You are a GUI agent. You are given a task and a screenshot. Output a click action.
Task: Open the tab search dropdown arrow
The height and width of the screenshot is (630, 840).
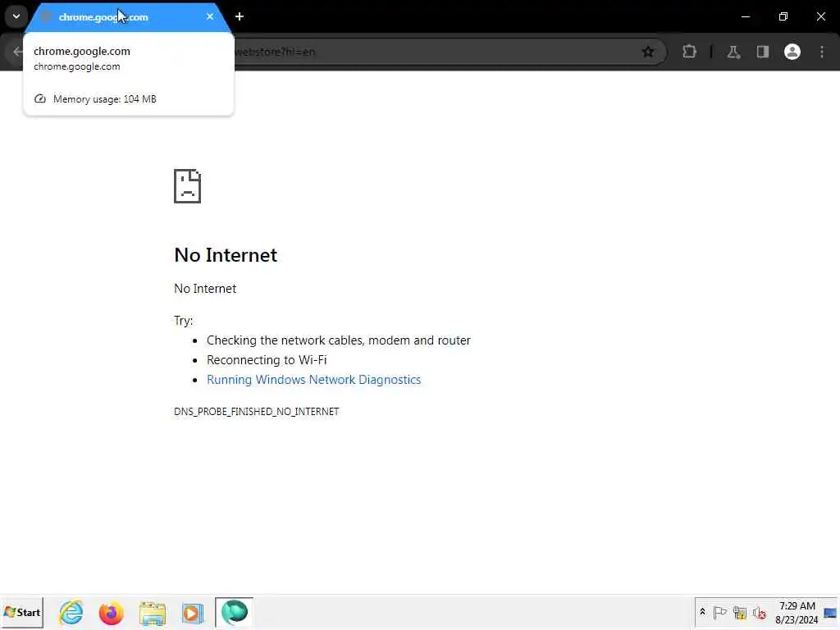click(16, 16)
